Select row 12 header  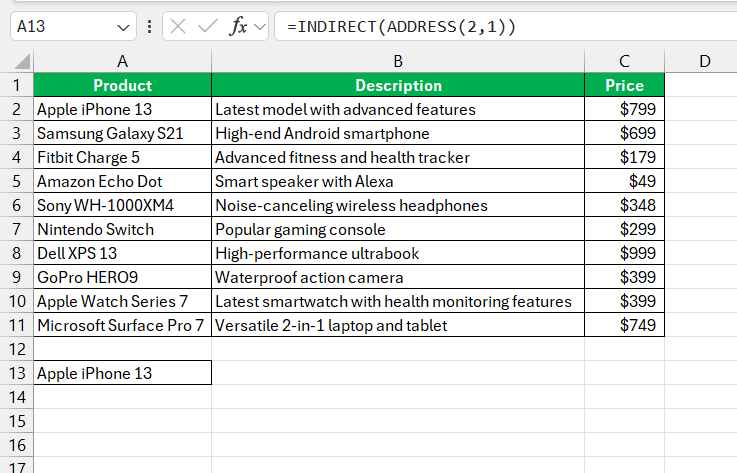16,349
